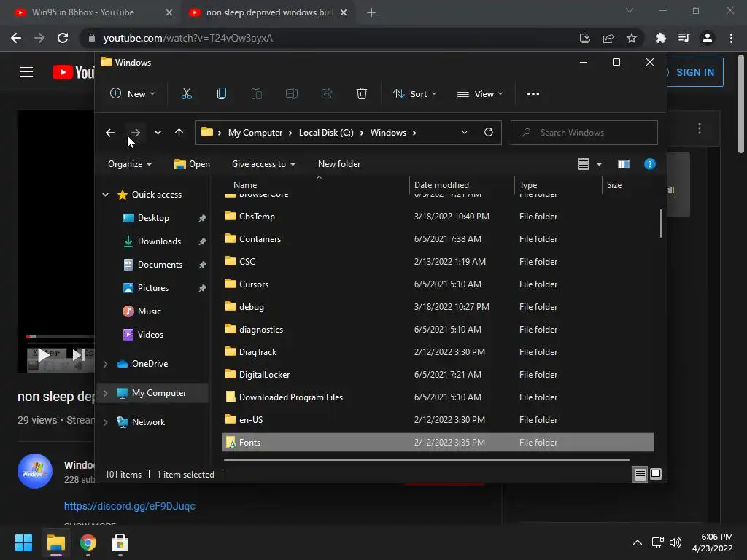Click the Open button in command bar
This screenshot has height=560, width=747.
click(x=192, y=164)
